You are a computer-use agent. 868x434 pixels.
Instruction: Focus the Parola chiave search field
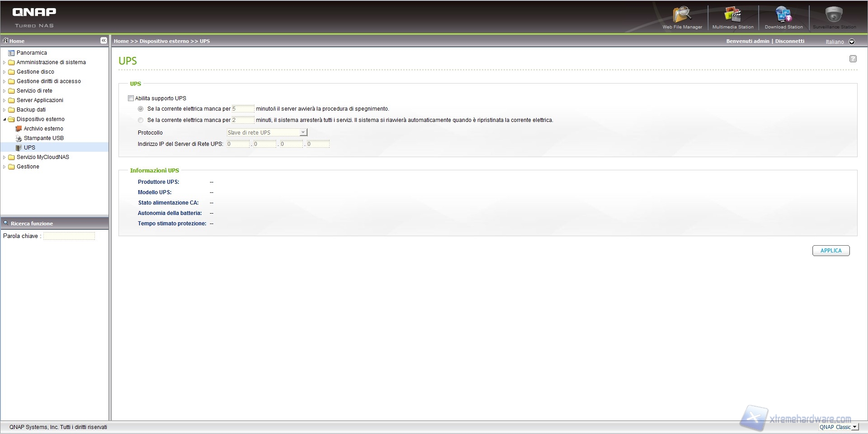click(69, 236)
